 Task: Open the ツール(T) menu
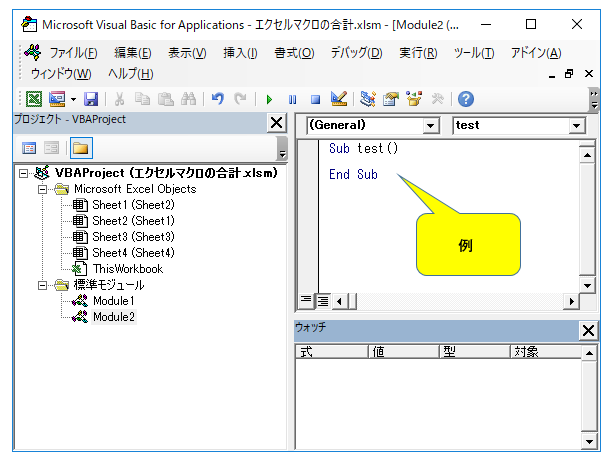[474, 53]
